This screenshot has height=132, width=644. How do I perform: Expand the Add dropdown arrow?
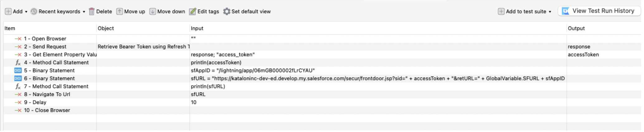(x=26, y=12)
